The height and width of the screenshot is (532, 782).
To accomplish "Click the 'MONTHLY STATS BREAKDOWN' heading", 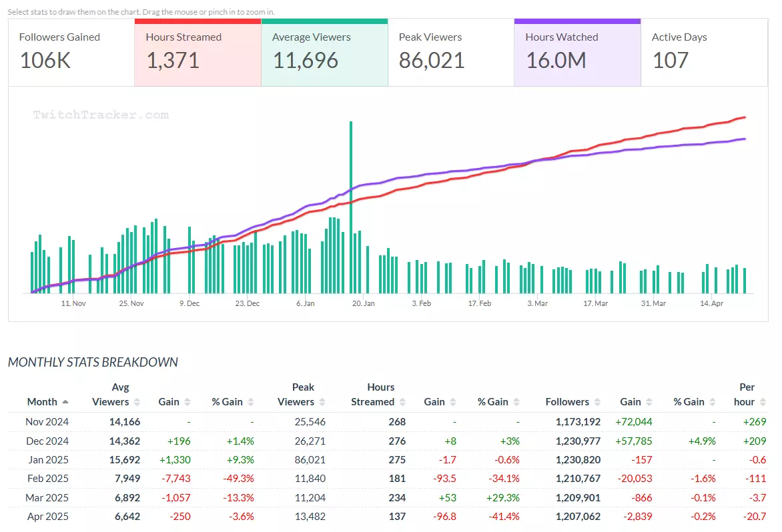I will pos(93,362).
